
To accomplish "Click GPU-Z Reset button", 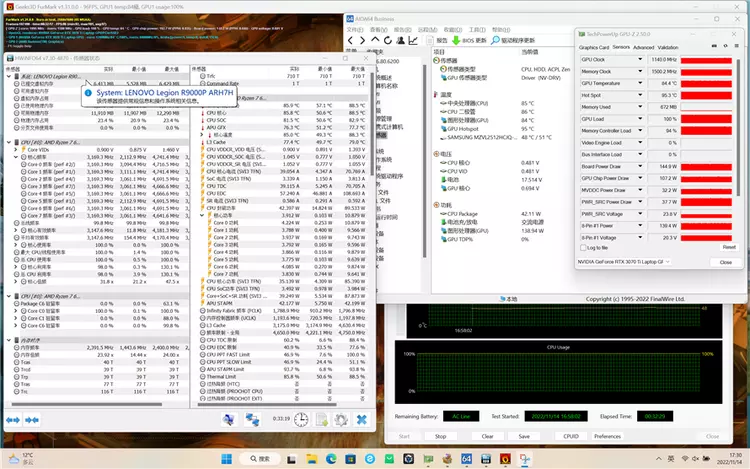I will click(729, 247).
